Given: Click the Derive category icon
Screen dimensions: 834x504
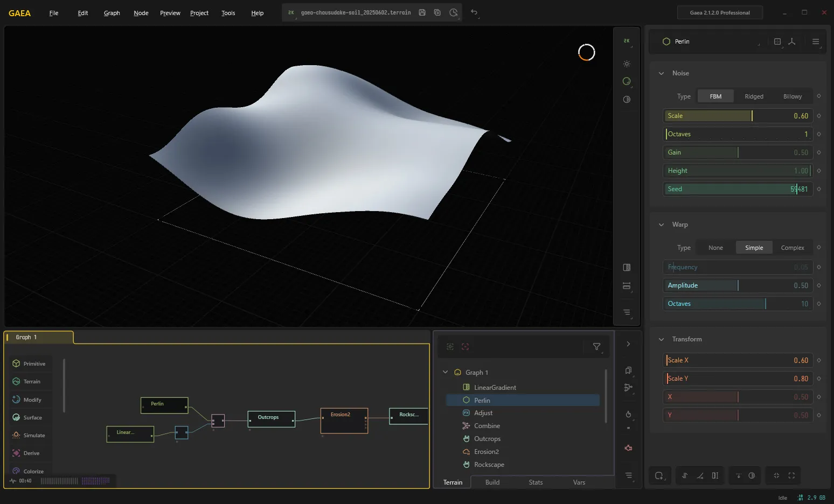Looking at the screenshot, I should [16, 453].
